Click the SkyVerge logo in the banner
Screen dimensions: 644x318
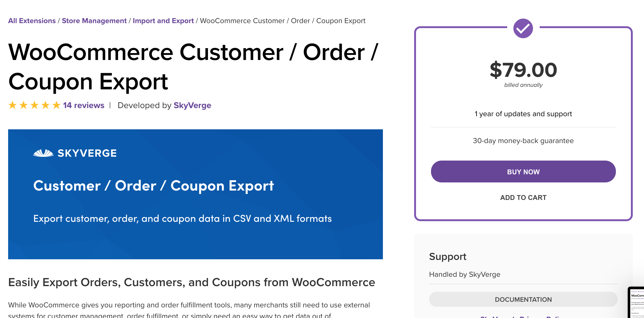[75, 153]
